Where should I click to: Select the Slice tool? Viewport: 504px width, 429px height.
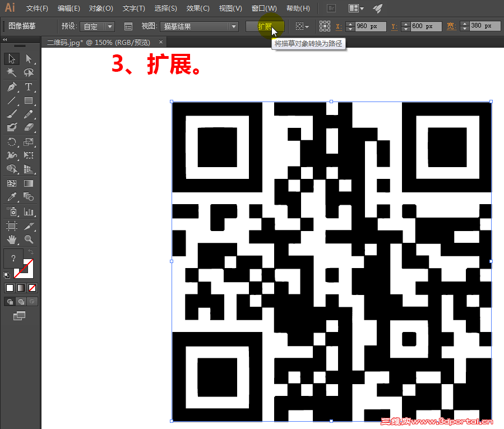[29, 226]
